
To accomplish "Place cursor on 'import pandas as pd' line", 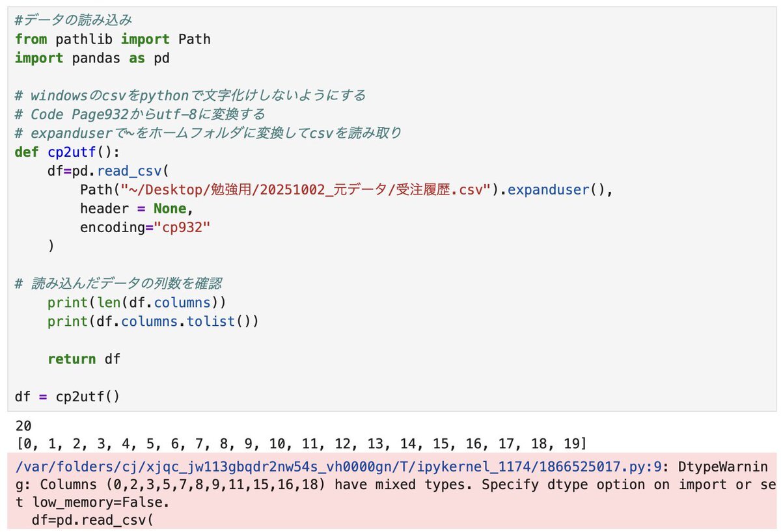I will pos(92,58).
